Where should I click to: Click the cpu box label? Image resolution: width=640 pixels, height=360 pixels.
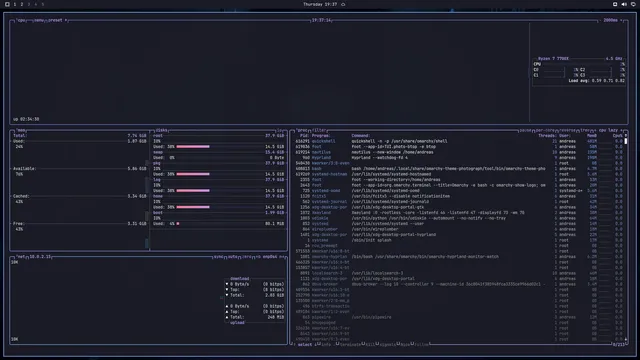point(21,20)
